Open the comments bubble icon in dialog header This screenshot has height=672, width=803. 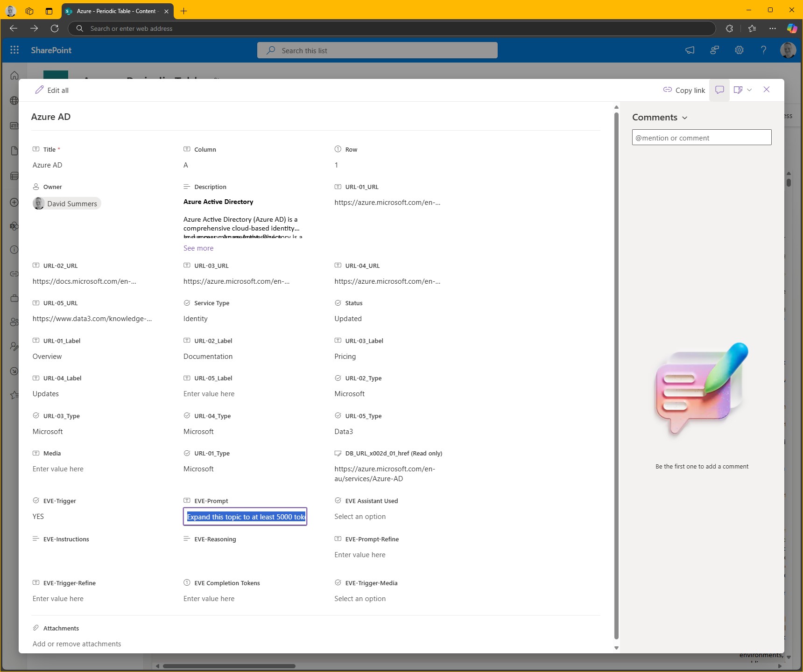click(x=719, y=89)
